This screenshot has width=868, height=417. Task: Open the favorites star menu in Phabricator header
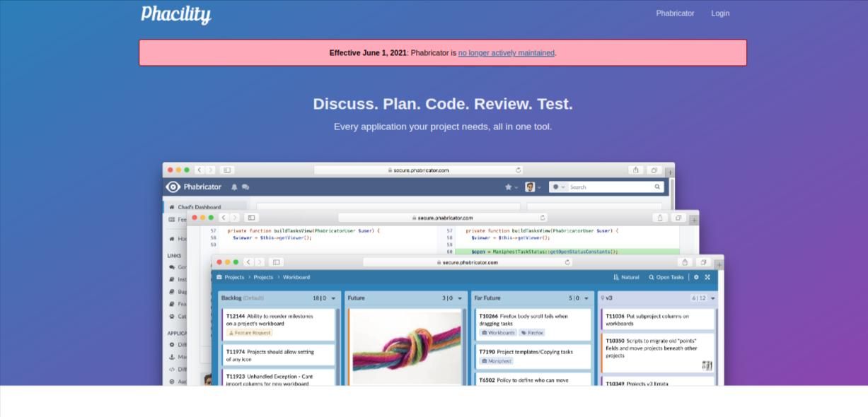coord(511,187)
